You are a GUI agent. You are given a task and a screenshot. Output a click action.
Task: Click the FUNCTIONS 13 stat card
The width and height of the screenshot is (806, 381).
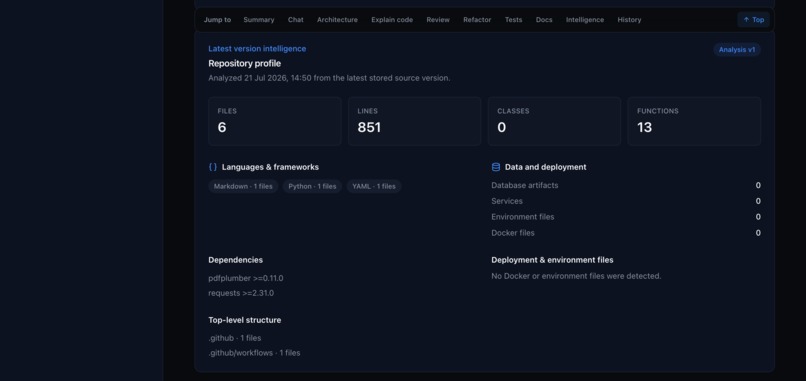tap(694, 121)
